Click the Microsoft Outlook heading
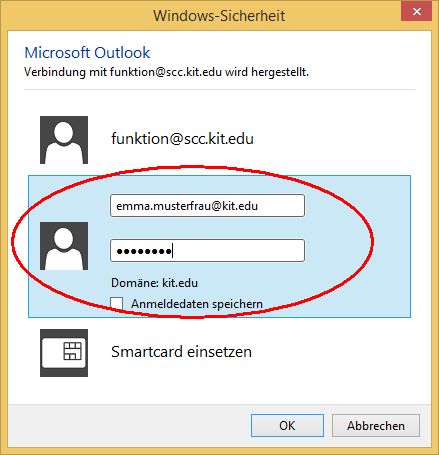Viewport: 439px width, 455px height. point(87,53)
